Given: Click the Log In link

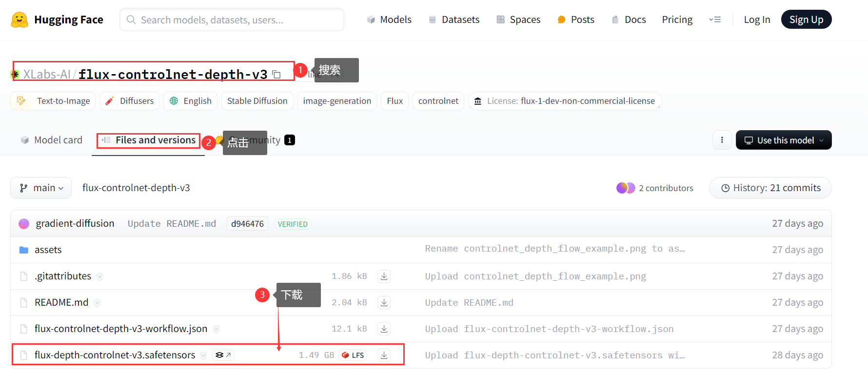Looking at the screenshot, I should pyautogui.click(x=757, y=20).
